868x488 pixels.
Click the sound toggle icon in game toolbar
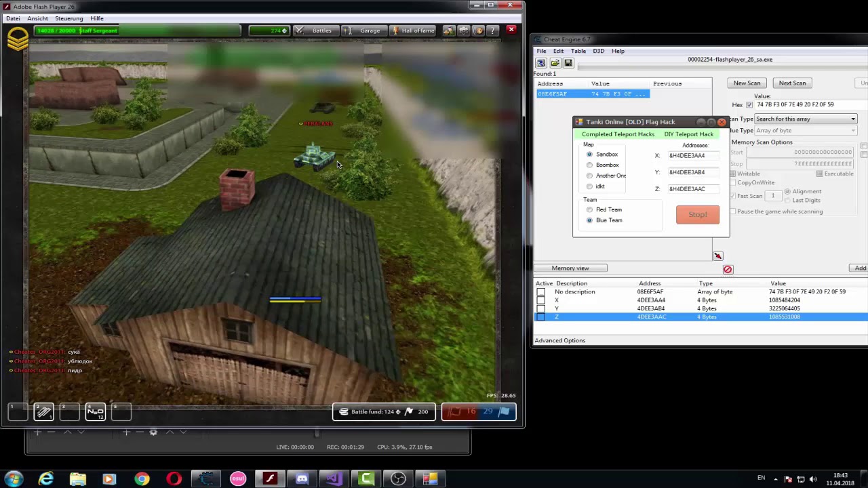point(479,30)
